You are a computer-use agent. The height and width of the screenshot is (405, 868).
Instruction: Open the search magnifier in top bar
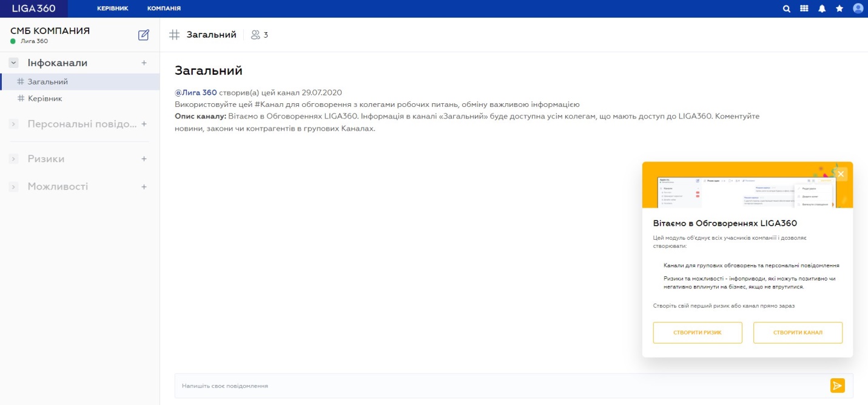787,9
